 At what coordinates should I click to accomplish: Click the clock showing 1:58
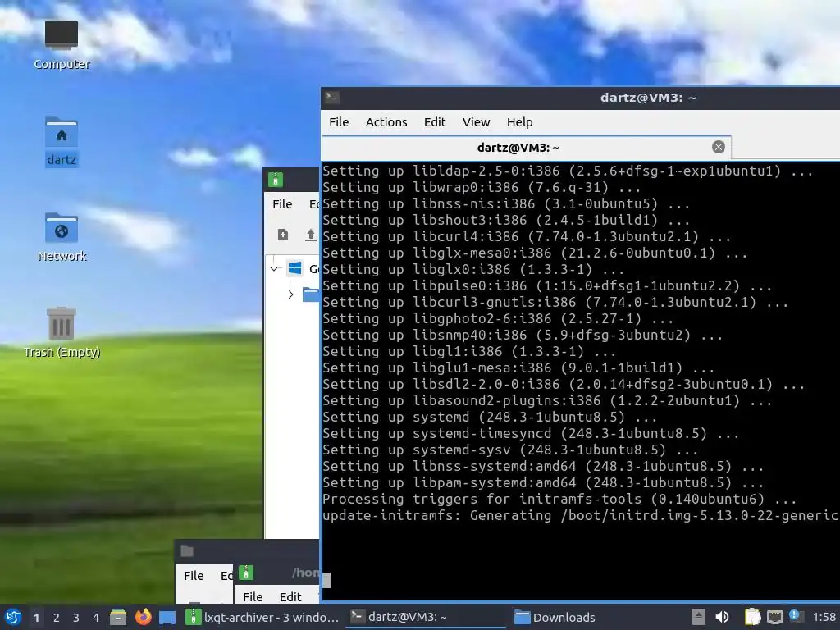pos(824,618)
